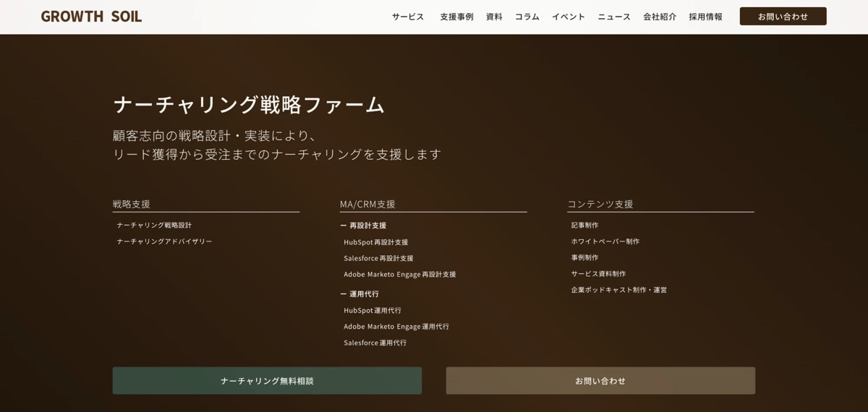The width and height of the screenshot is (868, 412).
Task: Open 記事制作 link
Action: click(584, 225)
